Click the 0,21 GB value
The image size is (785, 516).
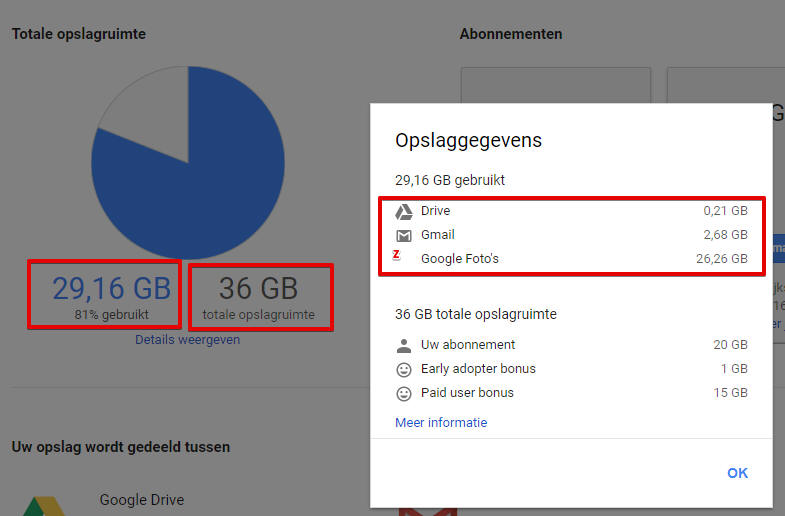pyautogui.click(x=725, y=211)
